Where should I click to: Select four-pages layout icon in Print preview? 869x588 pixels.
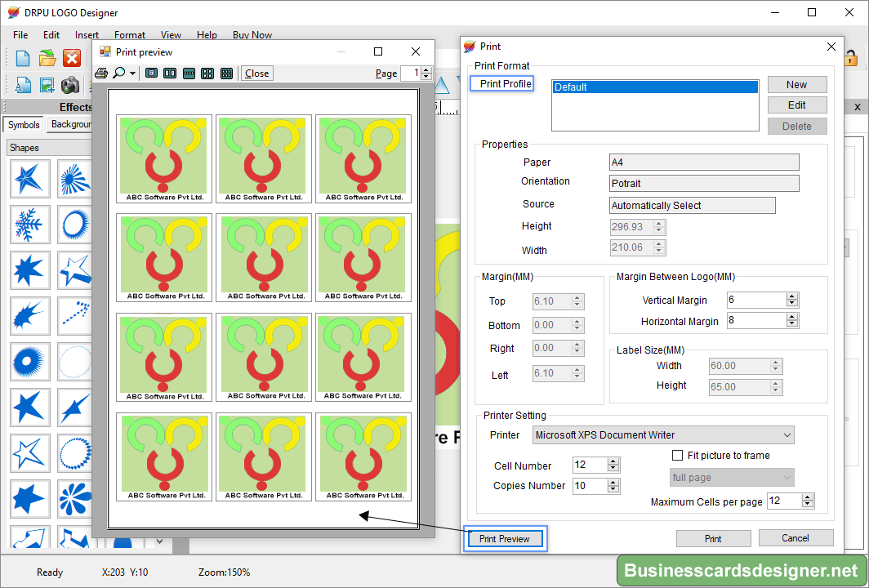point(207,73)
